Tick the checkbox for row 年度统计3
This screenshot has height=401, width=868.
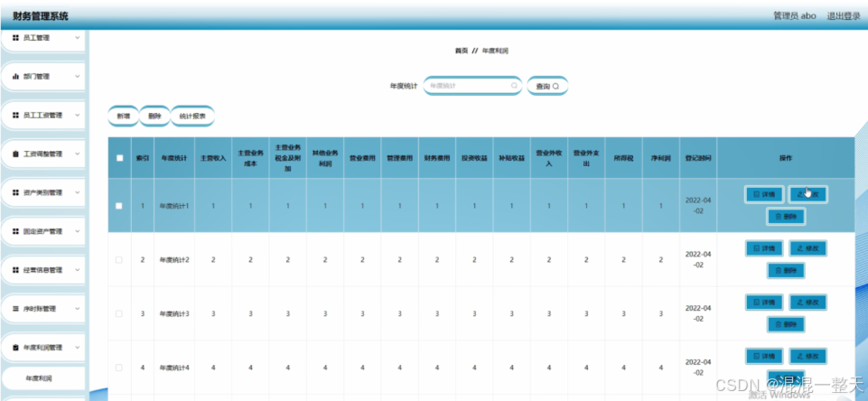119,313
